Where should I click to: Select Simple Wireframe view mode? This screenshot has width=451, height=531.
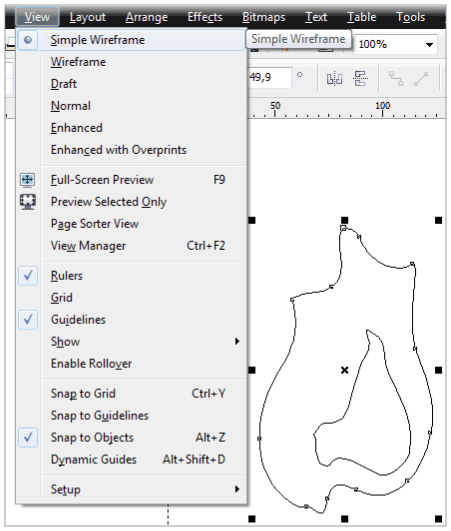131,40
